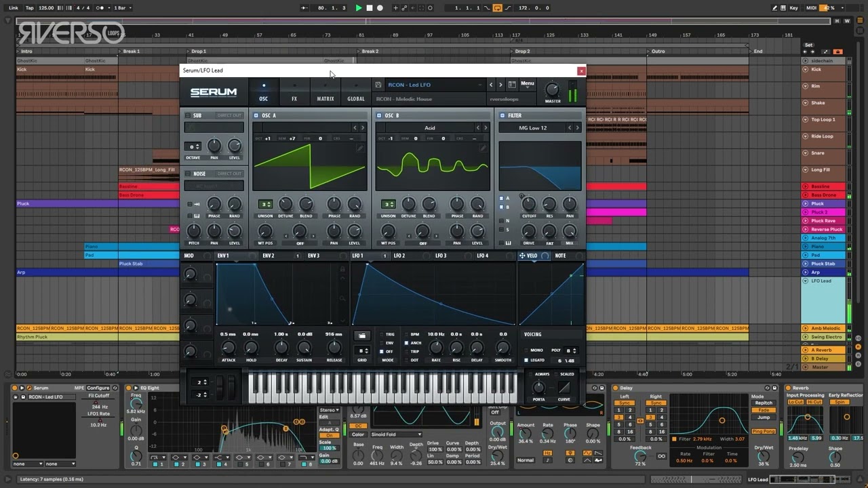The width and height of the screenshot is (868, 488).
Task: Enable noise routing N to filter
Action: coord(502,221)
